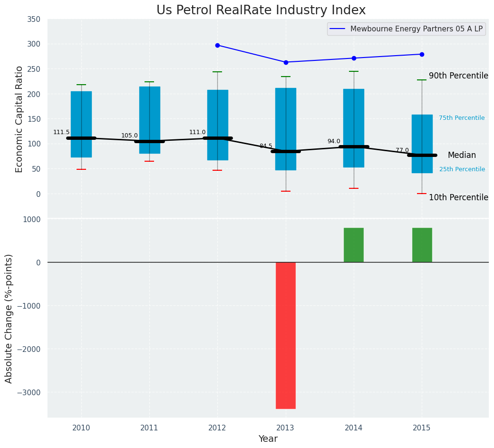Click the 2014 blue line data point
This screenshot has height=448, width=494.
tap(354, 58)
